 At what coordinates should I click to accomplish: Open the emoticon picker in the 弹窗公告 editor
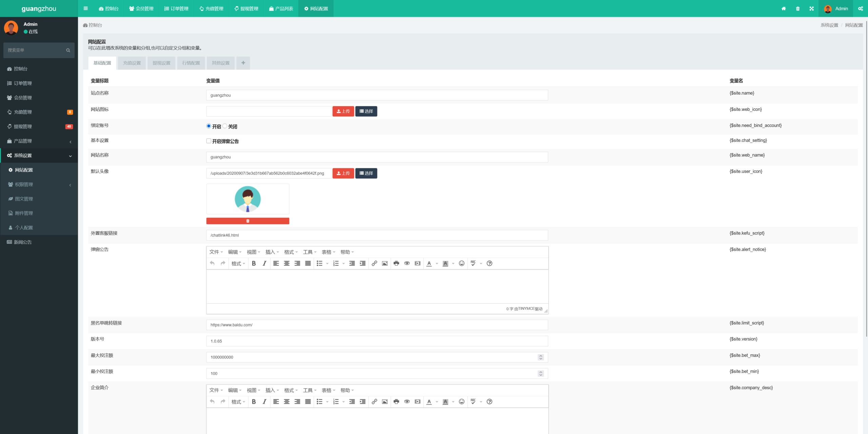[x=461, y=263]
